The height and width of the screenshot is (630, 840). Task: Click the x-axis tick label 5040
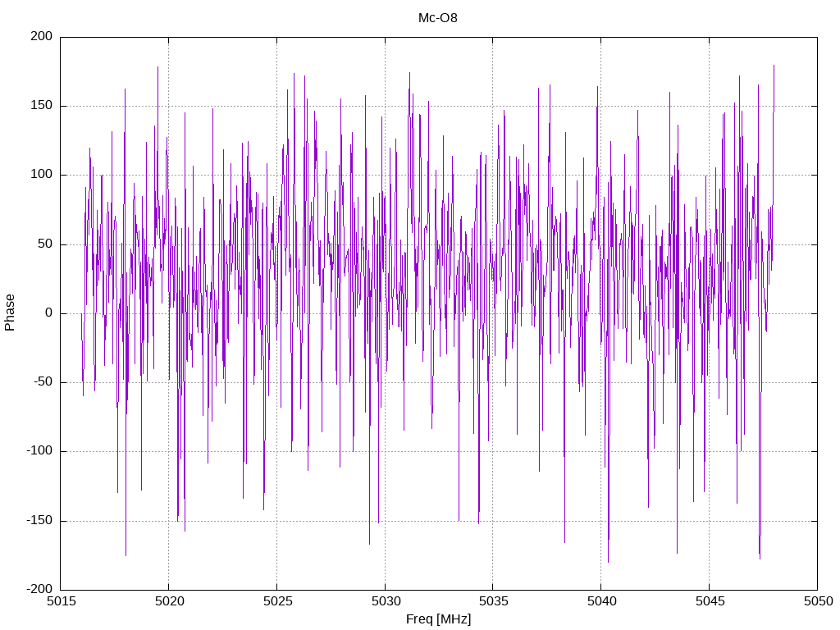[x=601, y=601]
